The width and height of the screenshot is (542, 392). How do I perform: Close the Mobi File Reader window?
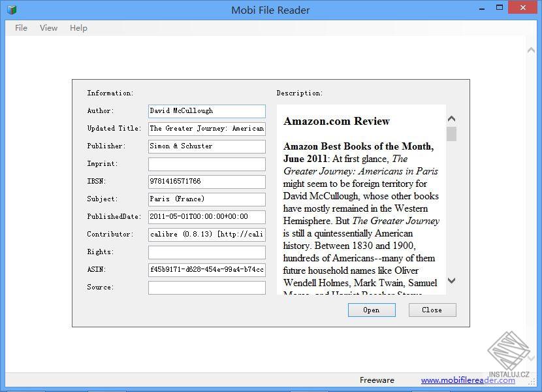click(523, 8)
